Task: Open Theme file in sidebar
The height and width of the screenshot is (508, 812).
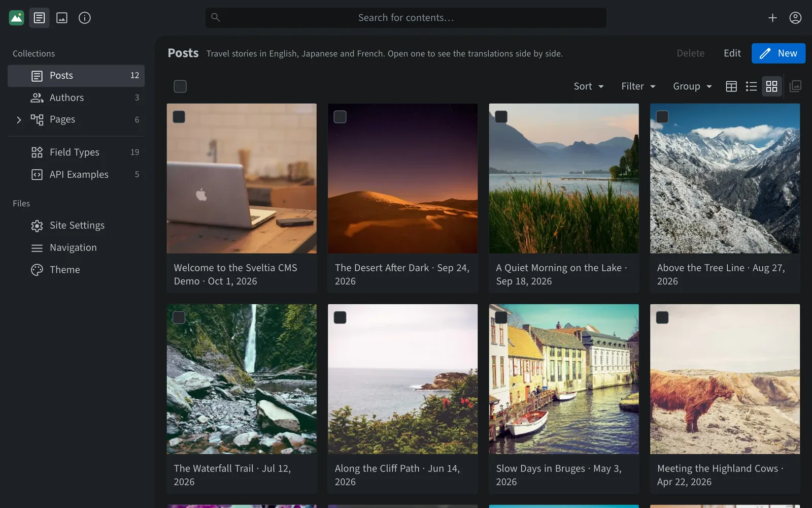Action: tap(76, 270)
